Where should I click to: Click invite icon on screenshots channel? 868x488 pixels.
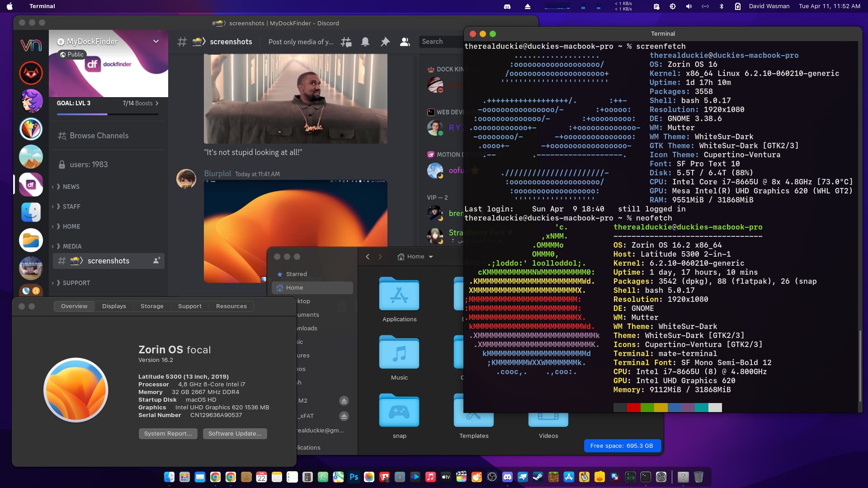pyautogui.click(x=156, y=261)
